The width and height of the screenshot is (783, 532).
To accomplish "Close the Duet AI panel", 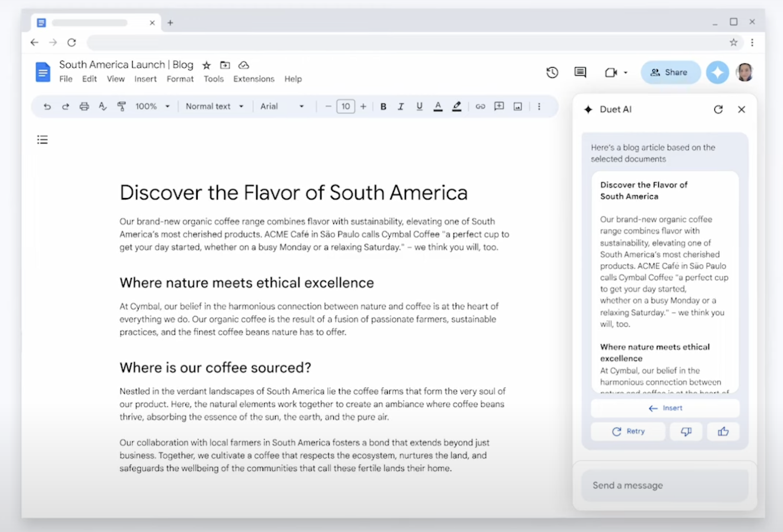I will pyautogui.click(x=741, y=110).
